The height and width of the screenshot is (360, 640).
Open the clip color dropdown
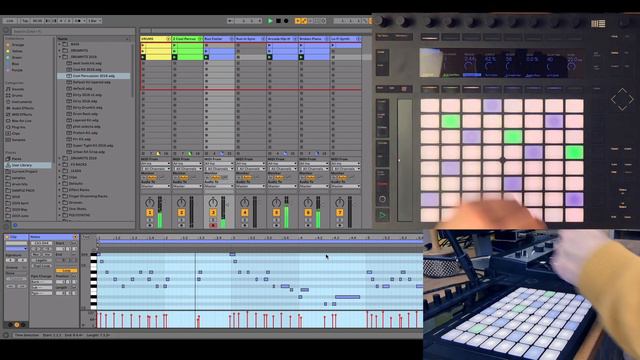coord(16,249)
